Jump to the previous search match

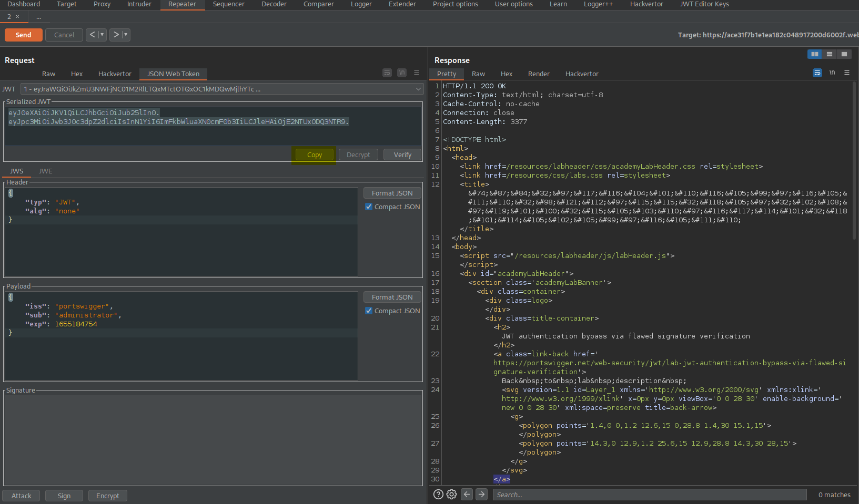pos(467,494)
